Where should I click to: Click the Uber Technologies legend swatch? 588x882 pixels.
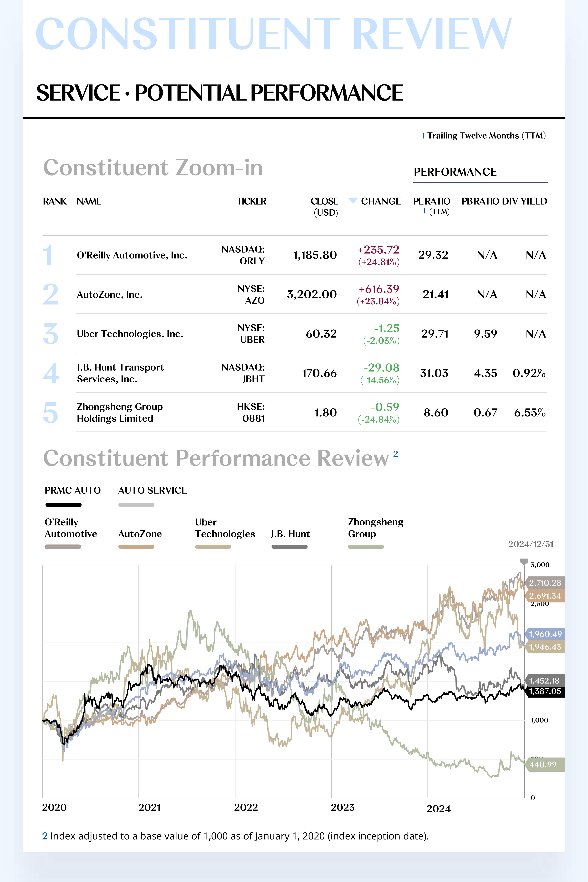coord(213,547)
